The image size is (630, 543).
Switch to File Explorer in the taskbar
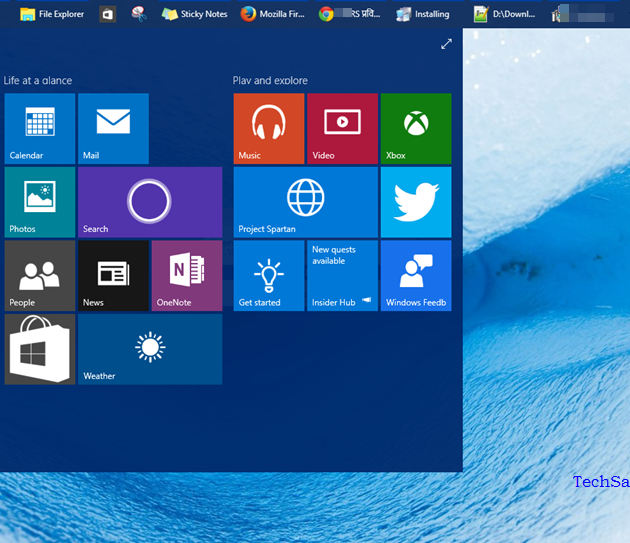(52, 14)
